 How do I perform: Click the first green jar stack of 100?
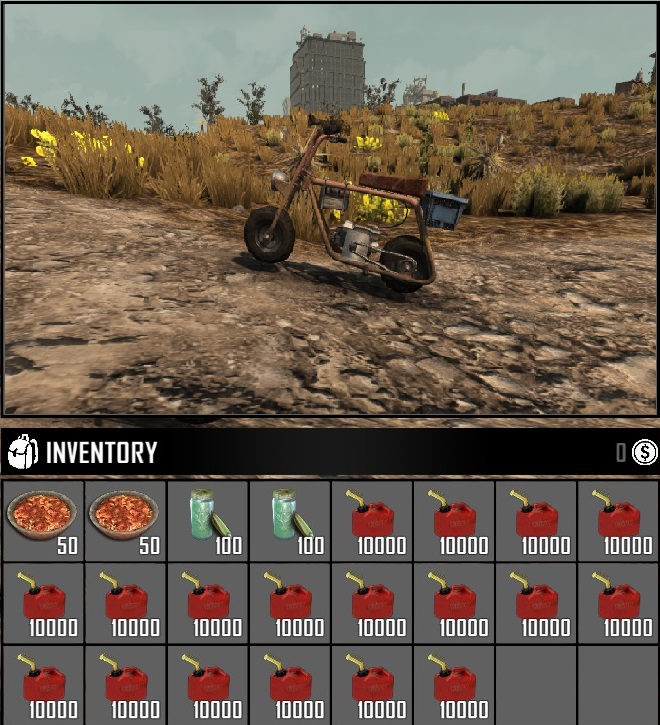pos(207,521)
